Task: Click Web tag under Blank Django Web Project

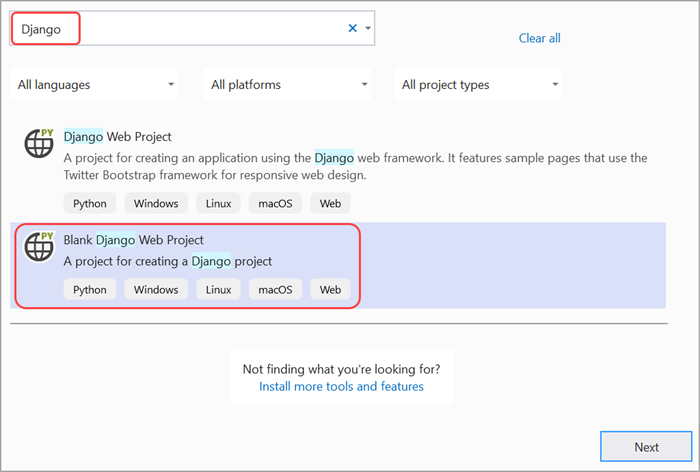Action: (x=330, y=289)
